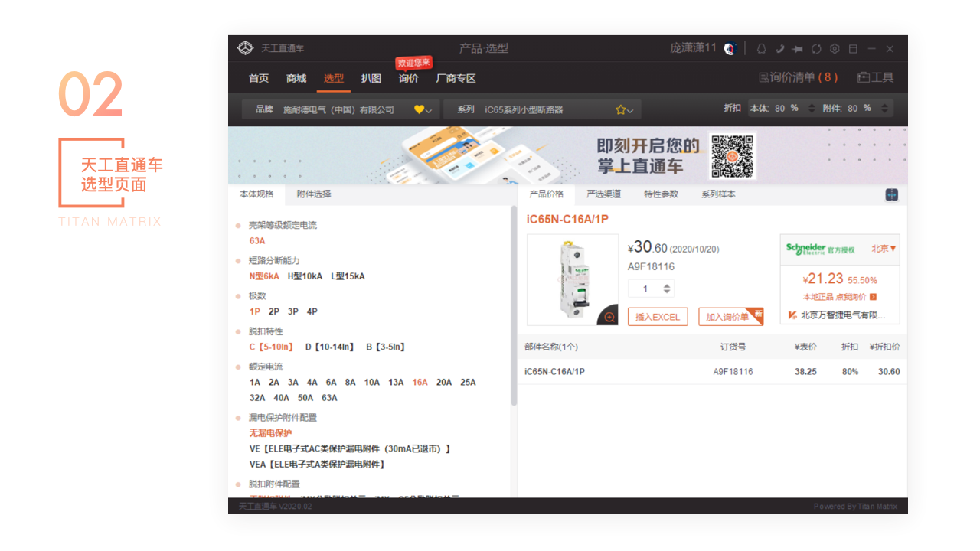Screen dimensions: 980x551
Task: Select rated current 32A
Action: point(257,398)
